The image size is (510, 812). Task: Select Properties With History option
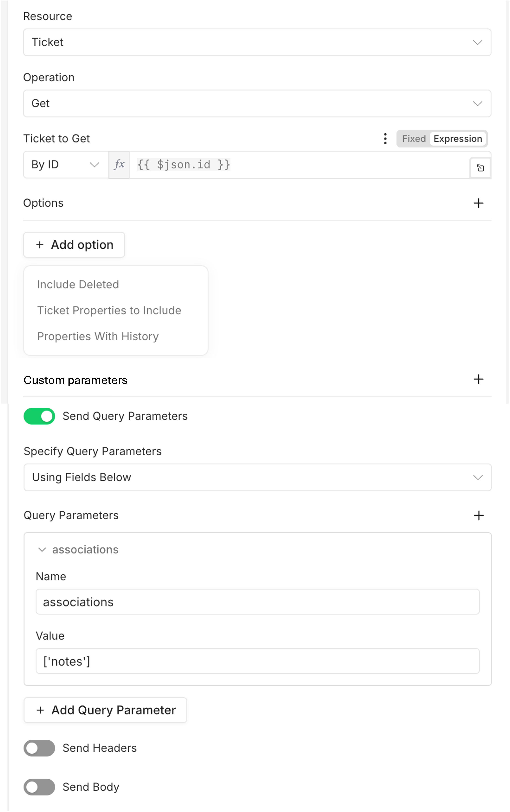pyautogui.click(x=98, y=336)
